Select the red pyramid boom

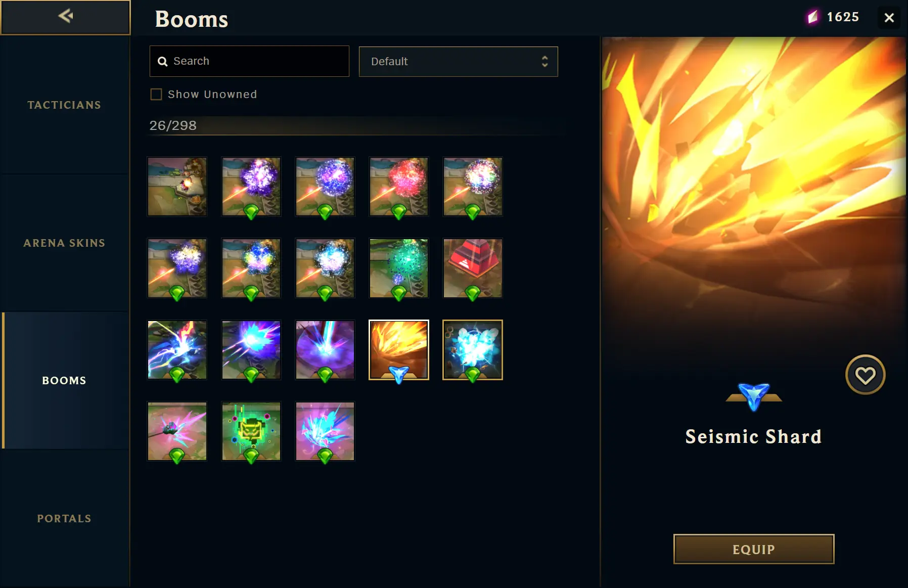[x=473, y=268]
